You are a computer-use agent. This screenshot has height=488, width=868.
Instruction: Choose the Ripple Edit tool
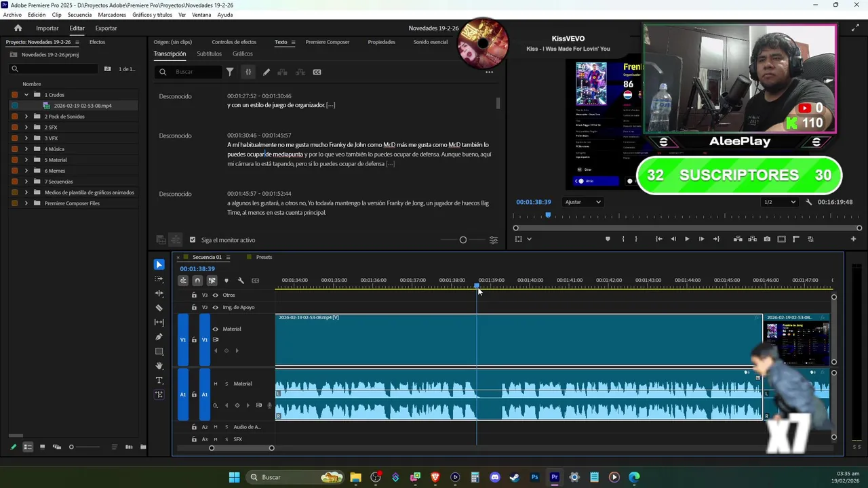point(159,293)
